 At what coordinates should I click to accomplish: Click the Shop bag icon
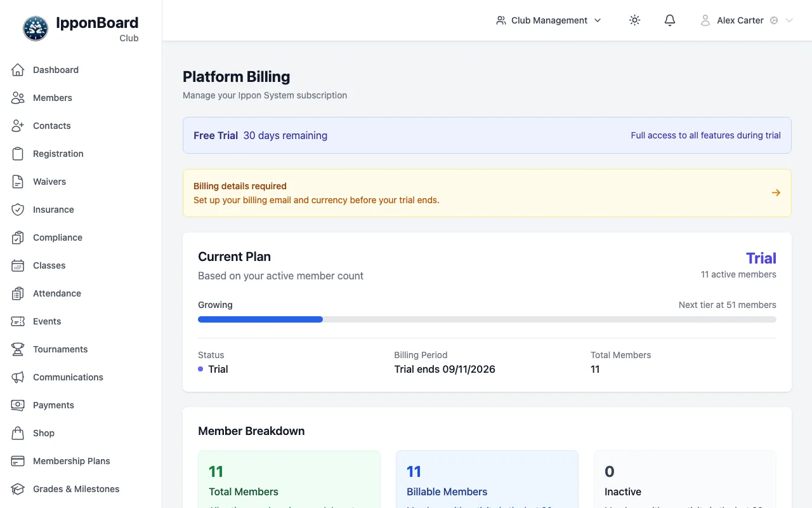[x=18, y=433]
